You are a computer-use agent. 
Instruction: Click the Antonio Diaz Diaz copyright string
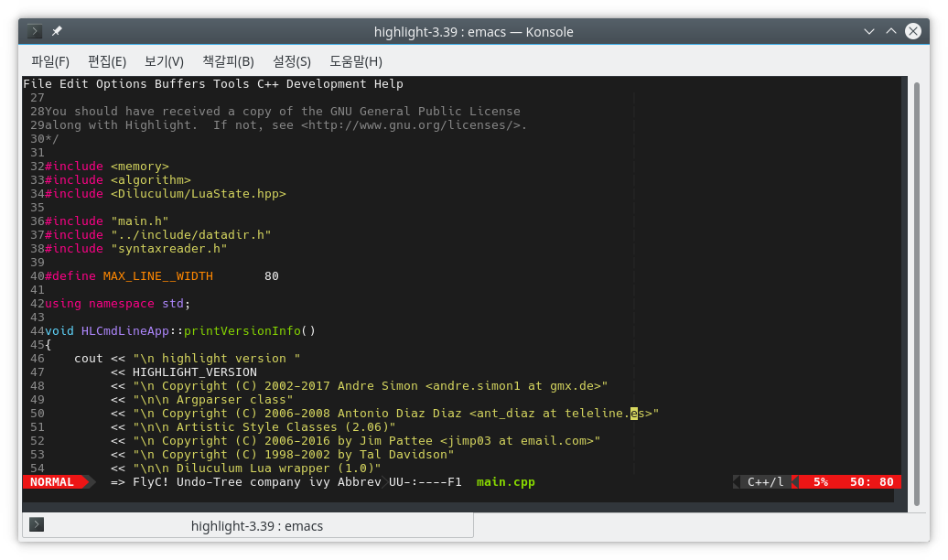395,414
